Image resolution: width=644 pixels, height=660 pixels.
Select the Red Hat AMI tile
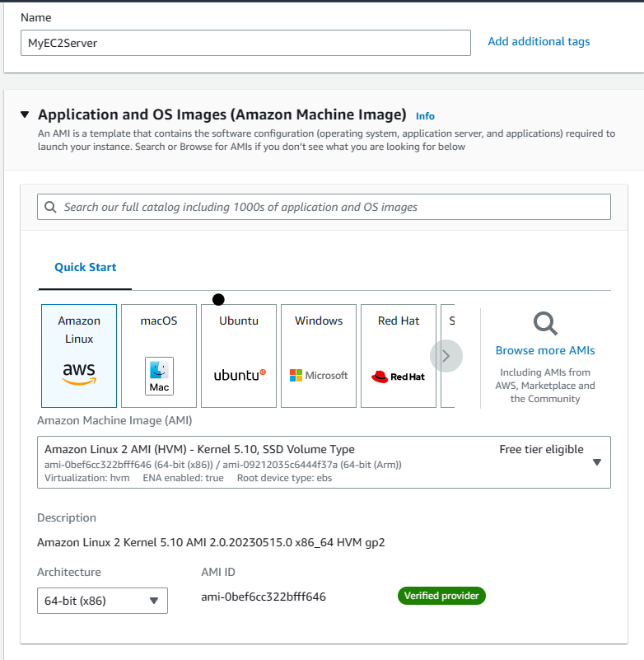399,356
